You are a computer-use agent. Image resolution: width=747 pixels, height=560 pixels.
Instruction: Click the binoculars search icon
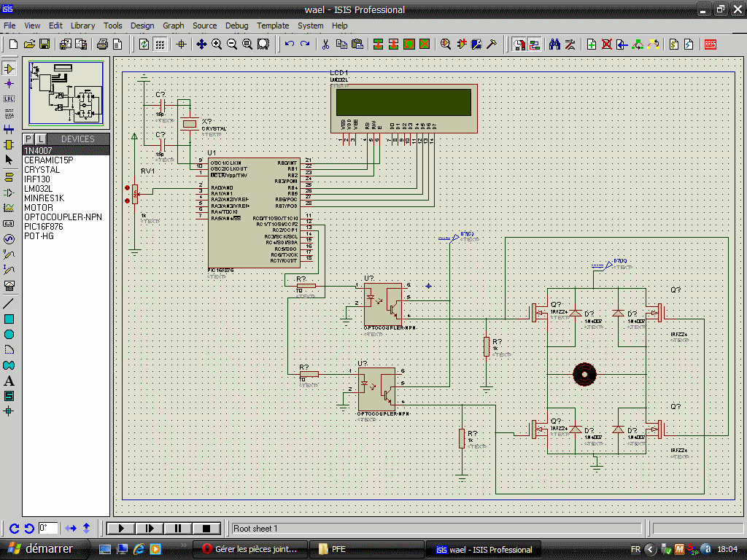click(x=554, y=44)
